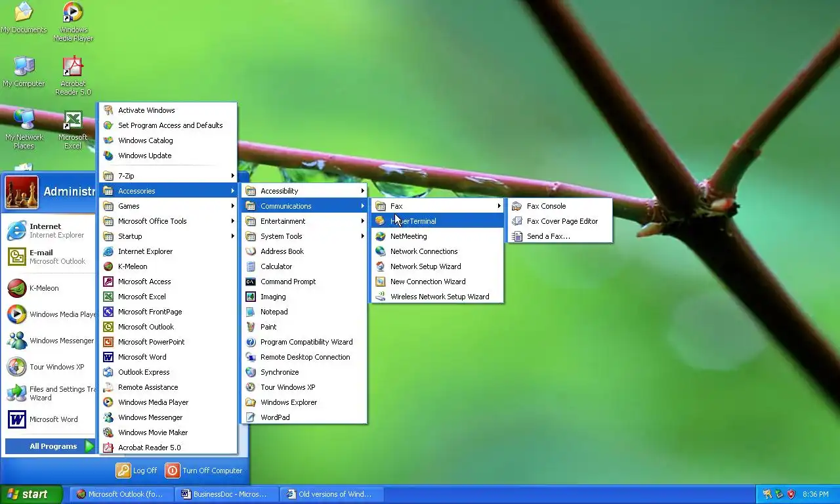
Task: Open Fax Cover Page Editor
Action: coord(560,221)
